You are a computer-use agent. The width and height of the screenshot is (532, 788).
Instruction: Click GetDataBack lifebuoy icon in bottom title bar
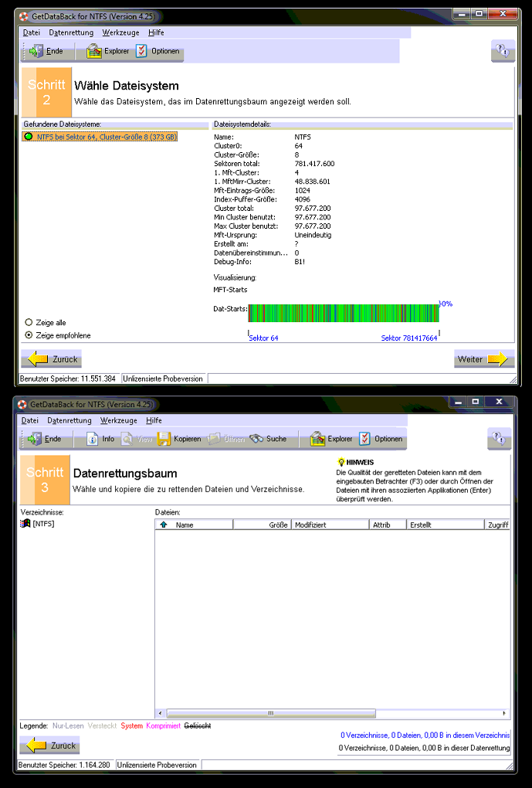[22, 404]
